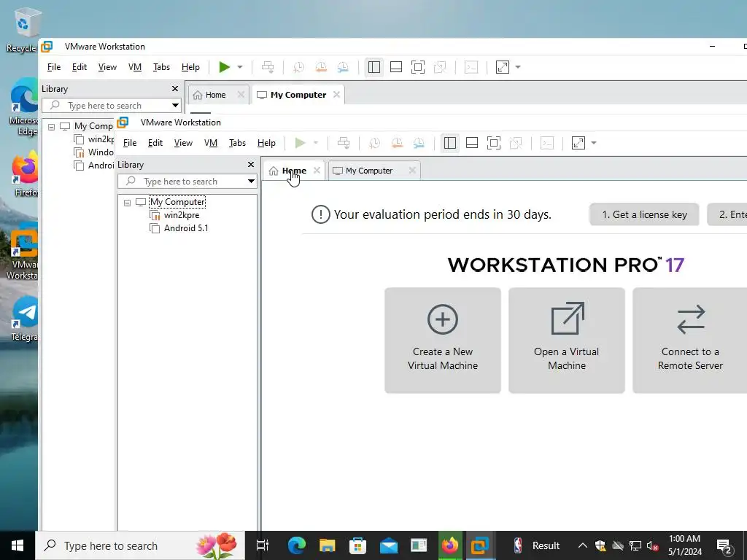Click Revert Snapshot icon in front VMware window

pos(397,143)
